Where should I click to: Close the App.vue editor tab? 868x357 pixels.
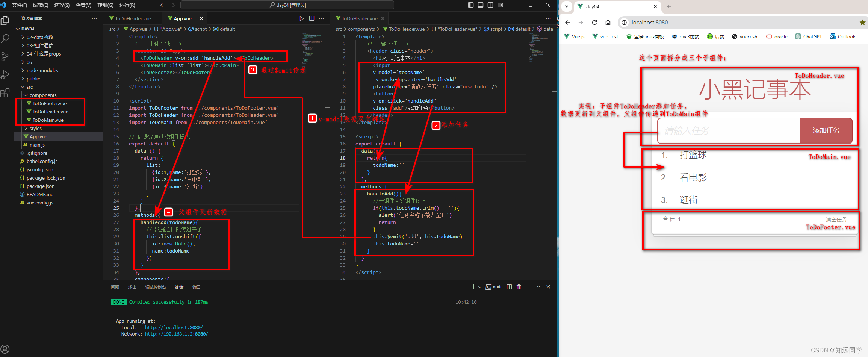(201, 18)
